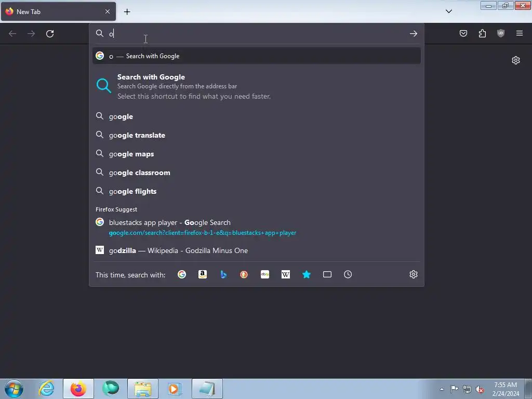Choose 'o — Search with Google' result
Viewport: 532px width, 399px height.
(257, 56)
